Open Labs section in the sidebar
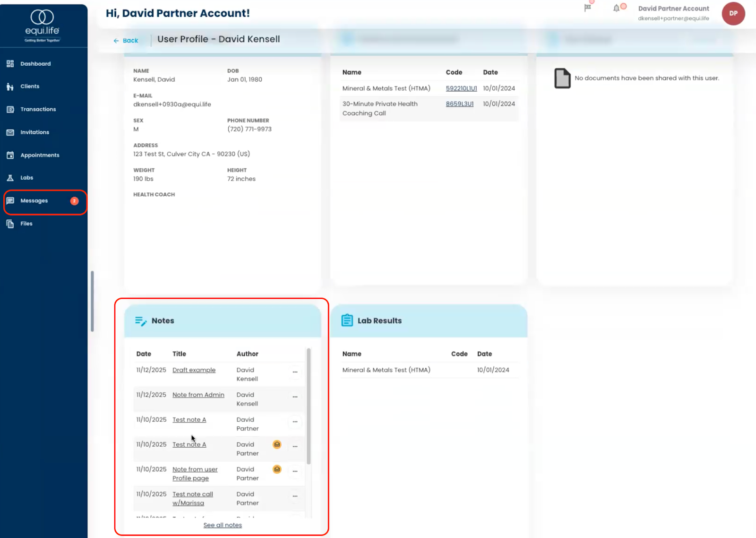 point(26,178)
